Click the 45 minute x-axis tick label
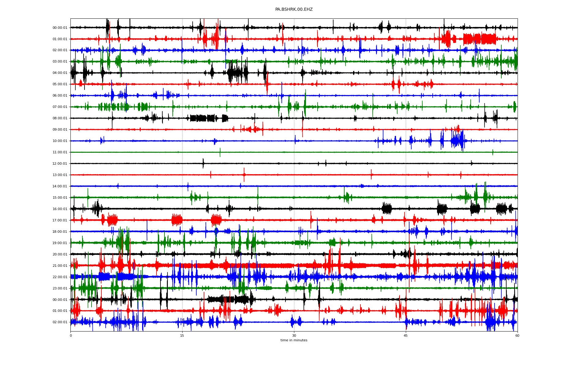Viewport: 588px width, 368px height. (405, 335)
